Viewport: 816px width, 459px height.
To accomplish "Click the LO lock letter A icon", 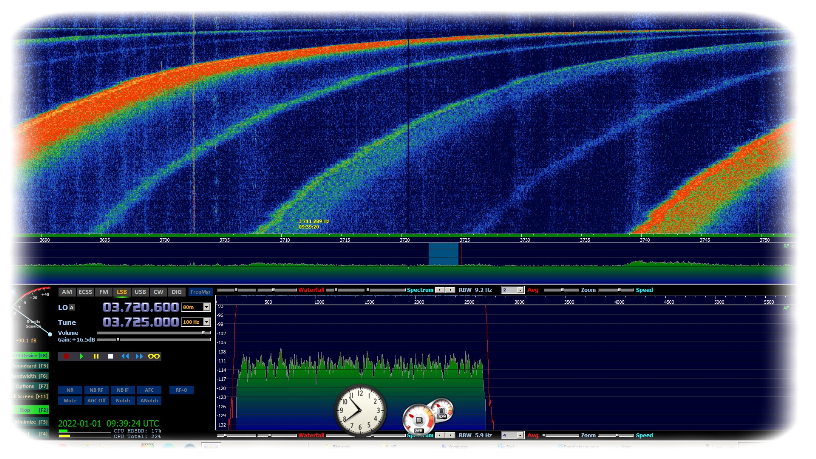I will coord(72,308).
